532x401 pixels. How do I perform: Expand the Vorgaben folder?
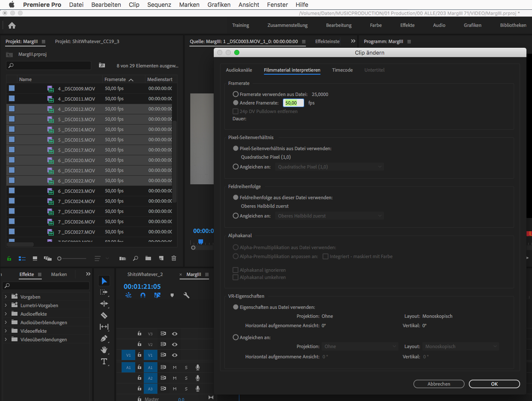coord(6,297)
